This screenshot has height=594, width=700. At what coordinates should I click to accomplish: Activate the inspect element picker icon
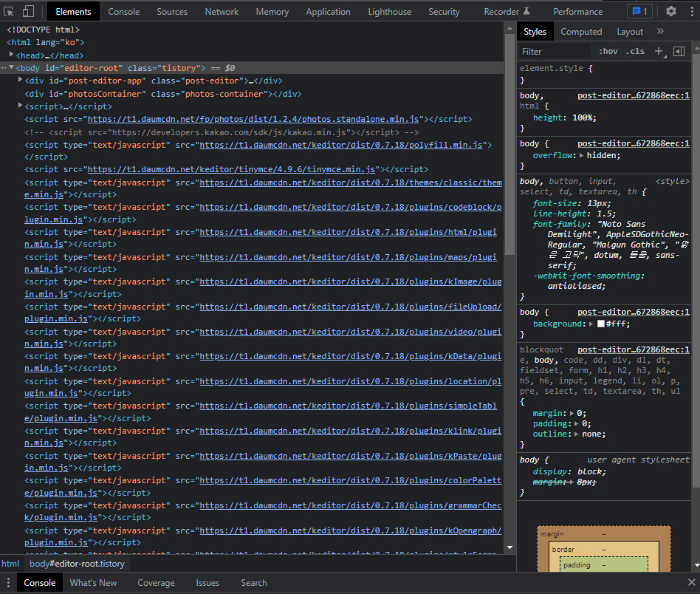click(8, 11)
